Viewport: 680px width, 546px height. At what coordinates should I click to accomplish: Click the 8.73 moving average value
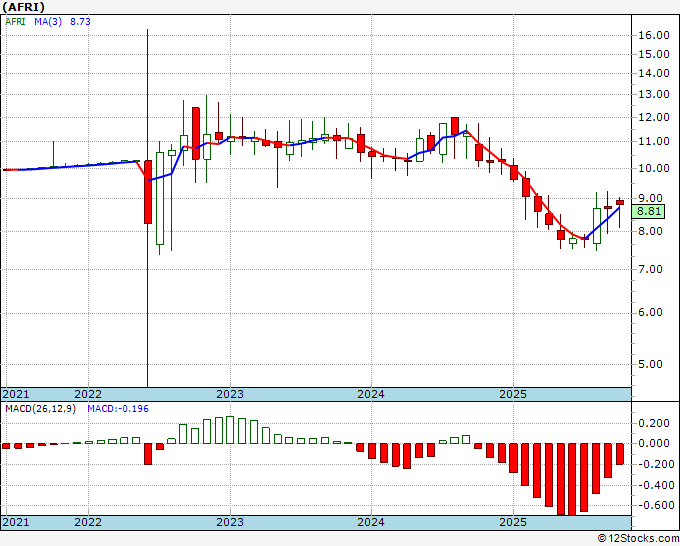[x=80, y=21]
